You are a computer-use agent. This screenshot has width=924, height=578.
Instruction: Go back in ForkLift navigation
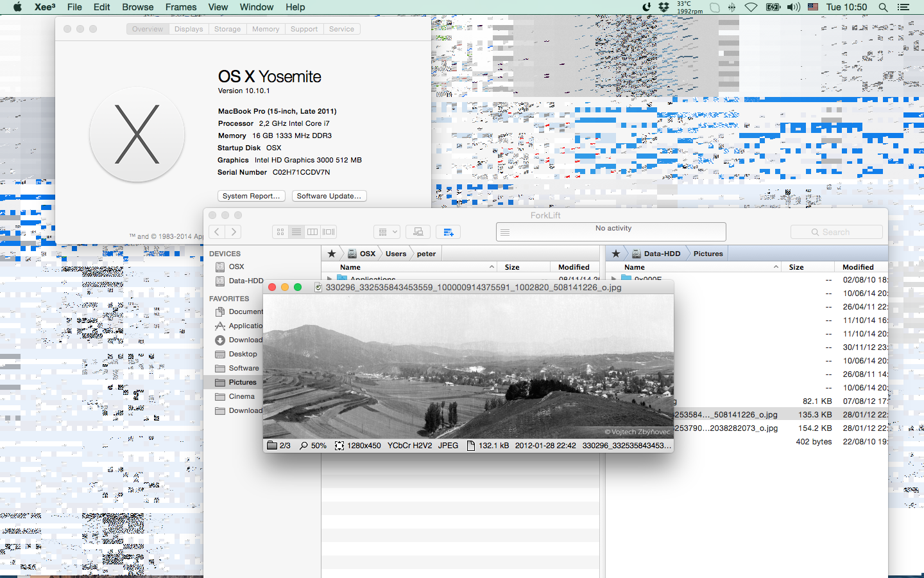click(x=218, y=232)
